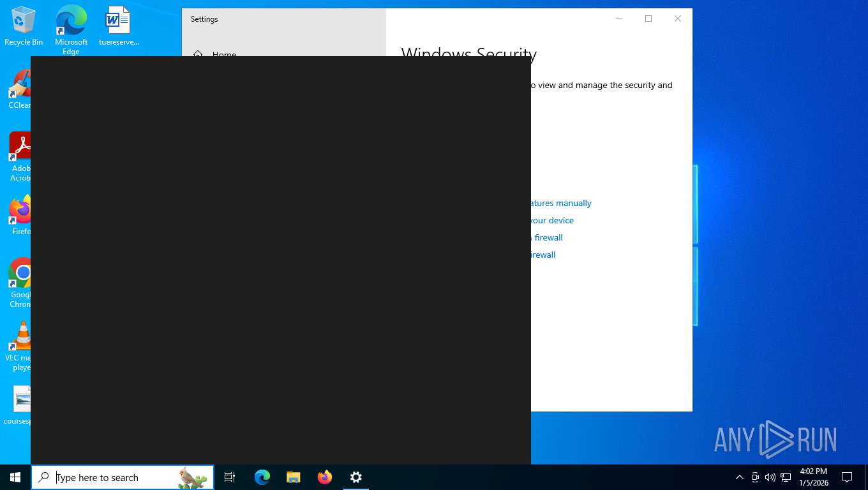Open the coursesp image file on desktop
This screenshot has height=490, width=868.
tap(18, 405)
